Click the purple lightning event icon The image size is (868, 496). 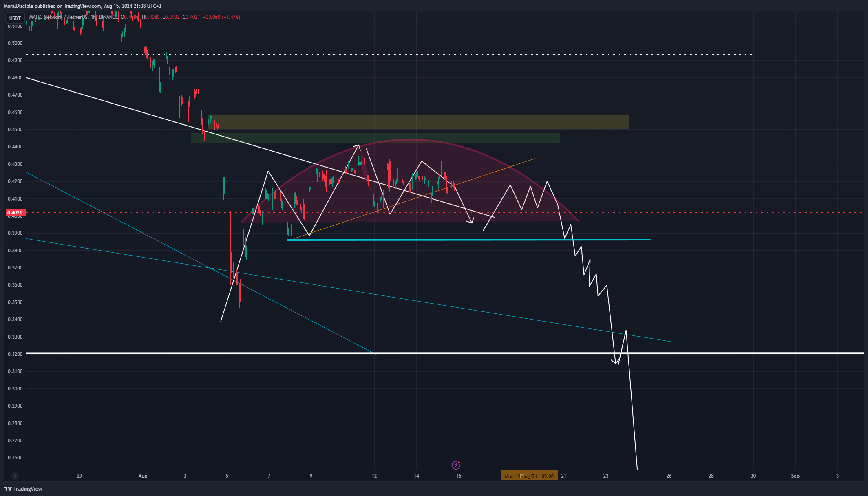pyautogui.click(x=456, y=465)
